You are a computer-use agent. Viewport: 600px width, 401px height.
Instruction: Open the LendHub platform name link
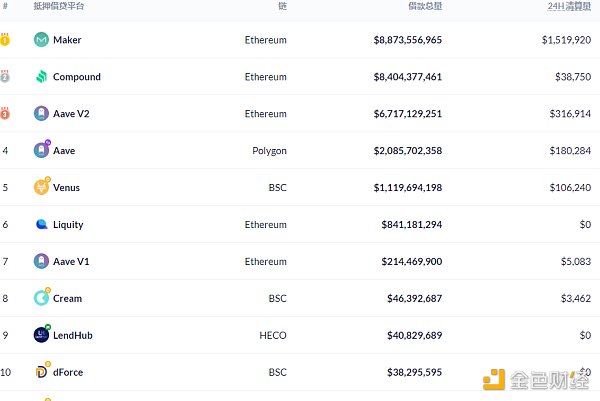click(x=73, y=336)
